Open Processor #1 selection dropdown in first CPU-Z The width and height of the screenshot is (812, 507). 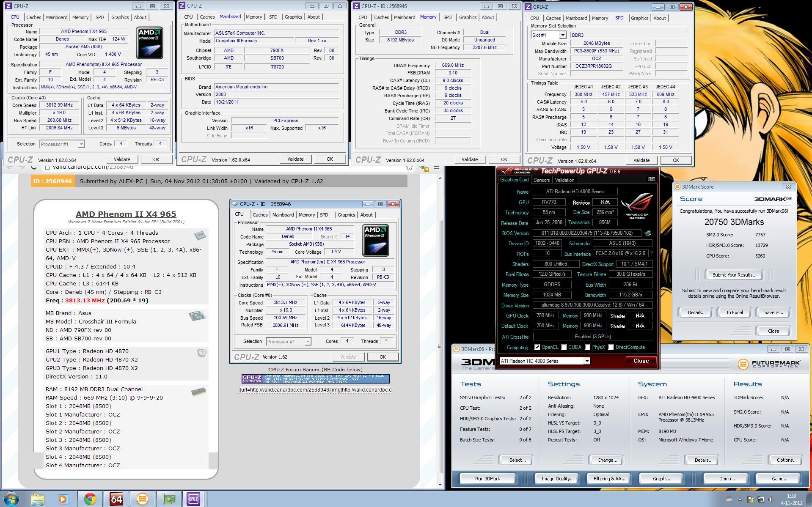(x=62, y=144)
